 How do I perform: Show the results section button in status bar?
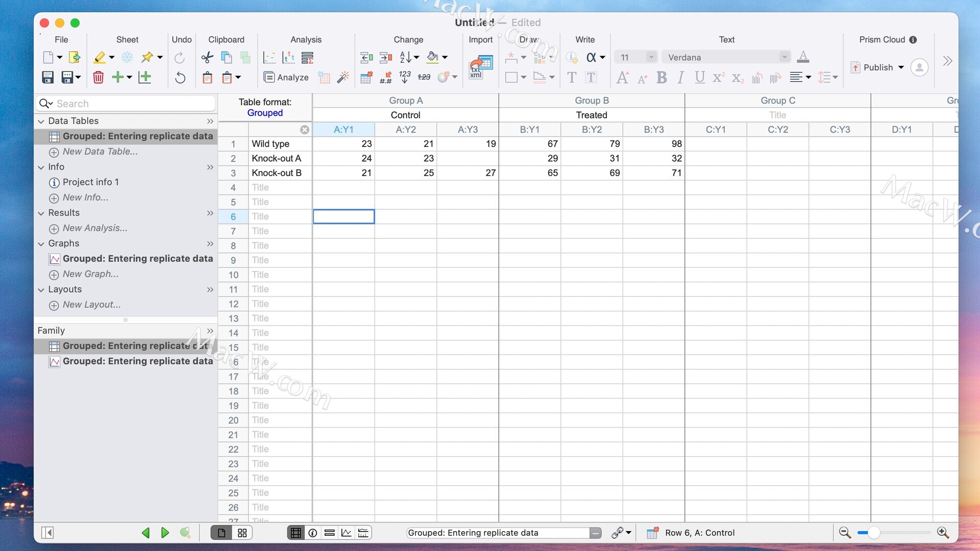[x=330, y=533]
